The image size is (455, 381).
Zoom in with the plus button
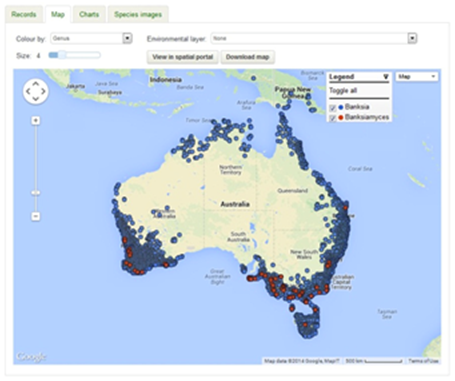click(36, 120)
